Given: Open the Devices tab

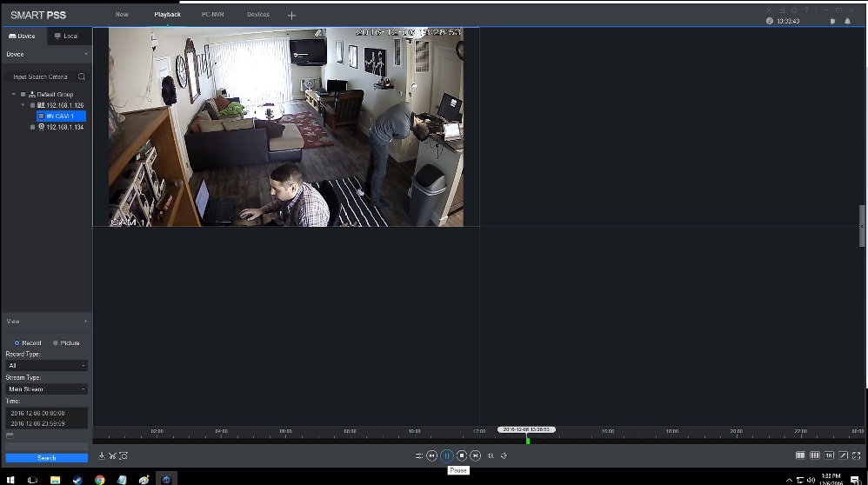Looking at the screenshot, I should point(258,15).
